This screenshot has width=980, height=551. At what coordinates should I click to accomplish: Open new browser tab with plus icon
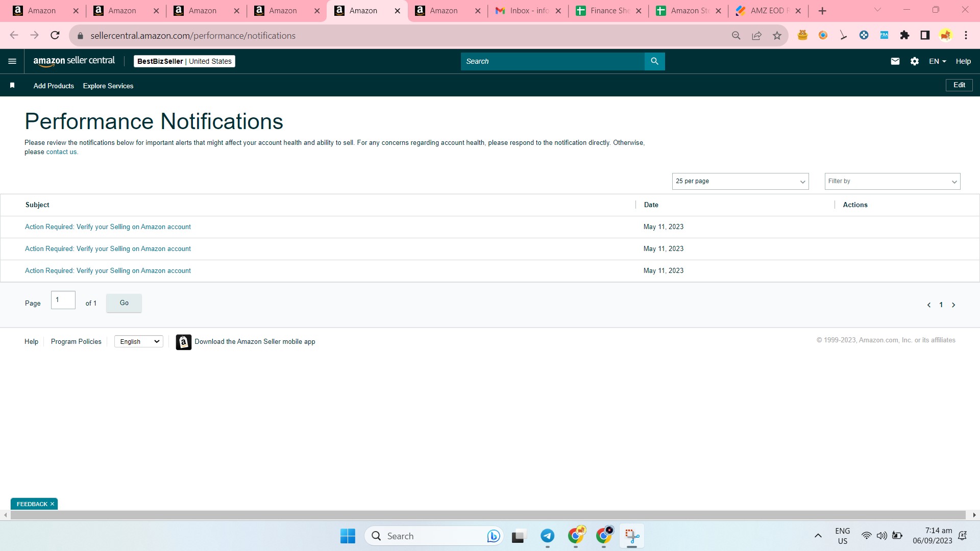click(x=822, y=11)
